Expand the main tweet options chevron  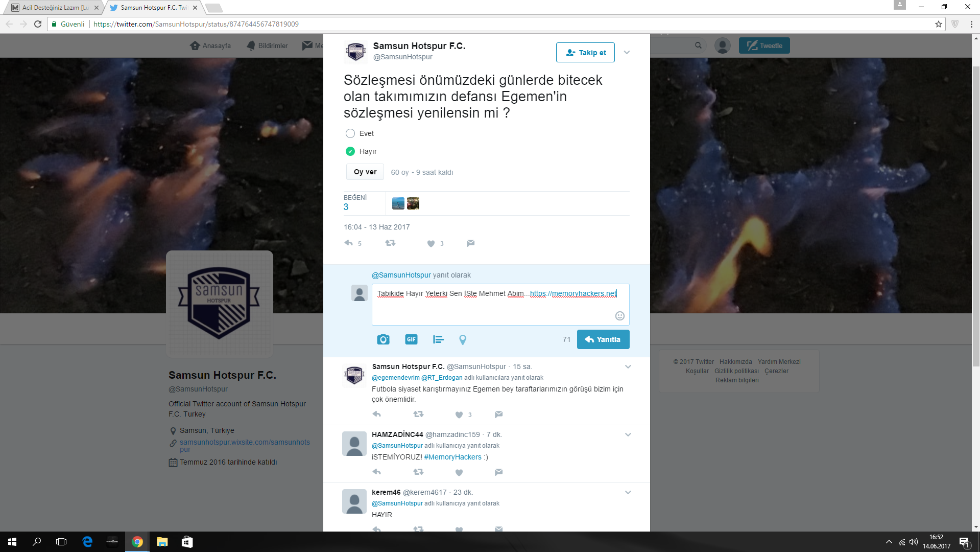click(627, 52)
